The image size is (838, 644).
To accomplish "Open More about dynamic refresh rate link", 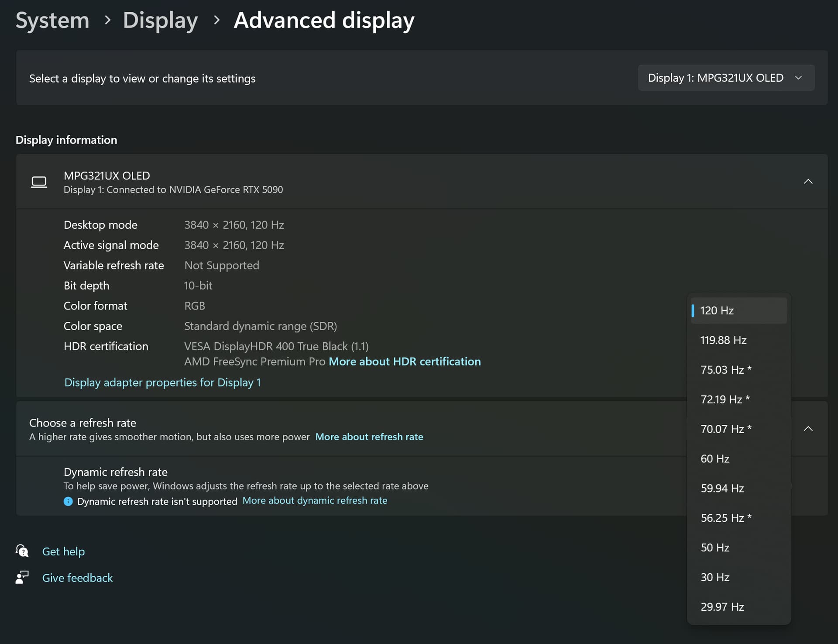I will [x=315, y=501].
